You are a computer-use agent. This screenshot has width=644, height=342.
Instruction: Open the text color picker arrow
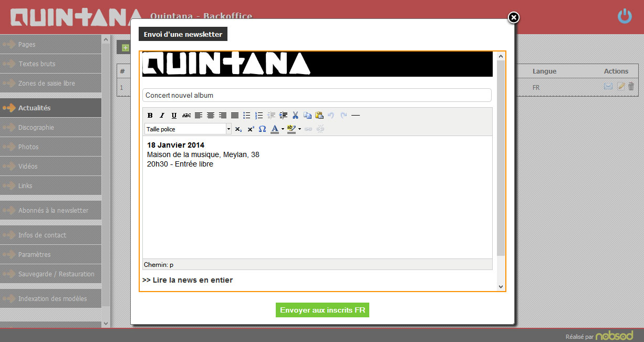point(283,129)
